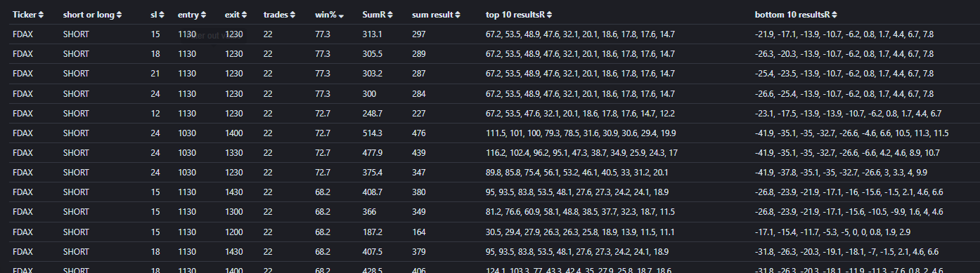Click SumR value 514.3
The image size is (980, 273).
(372, 133)
